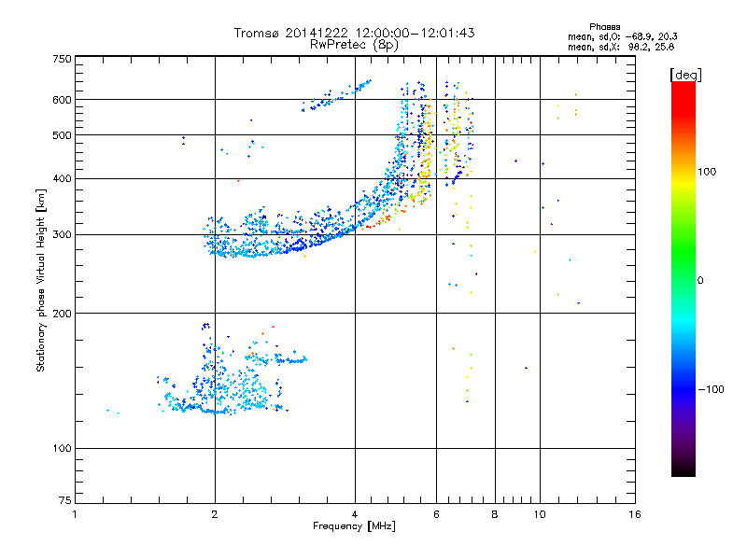The image size is (747, 560).
Task: Click the plot title 'Tromsø 20141222 12:00:00-12:01:43'
Action: [x=354, y=33]
